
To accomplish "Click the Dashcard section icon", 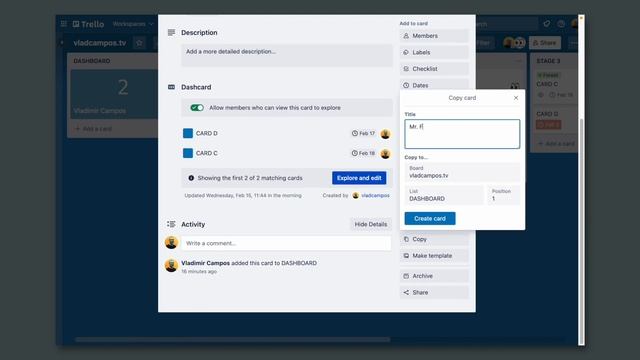I will click(x=171, y=87).
